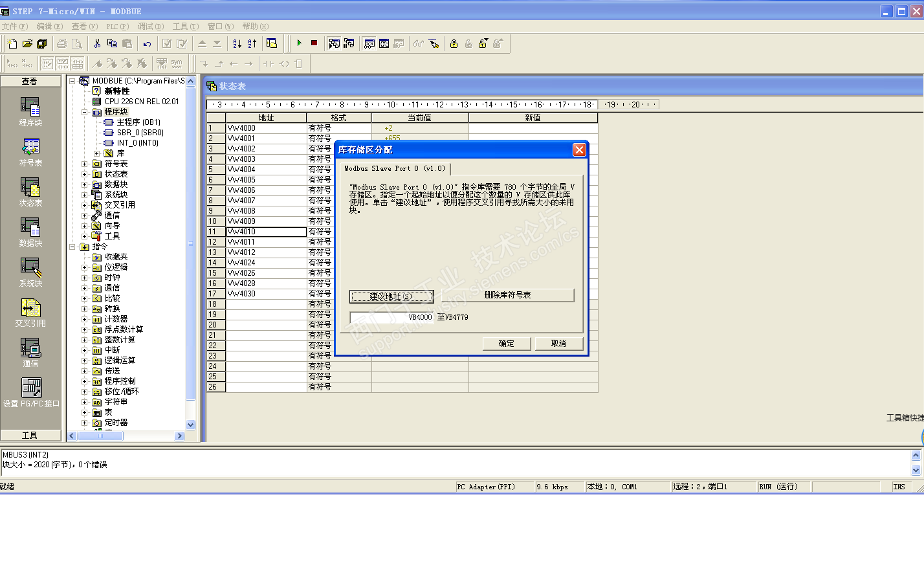Open 设置 PG/PC 接口 in the view bar
924x565 pixels.
click(x=31, y=392)
